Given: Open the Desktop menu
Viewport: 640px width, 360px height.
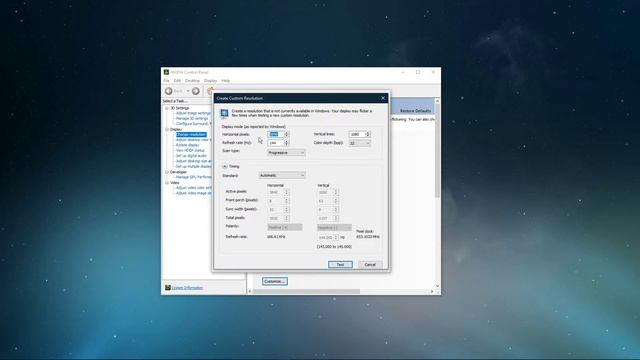Looking at the screenshot, I should (x=192, y=81).
